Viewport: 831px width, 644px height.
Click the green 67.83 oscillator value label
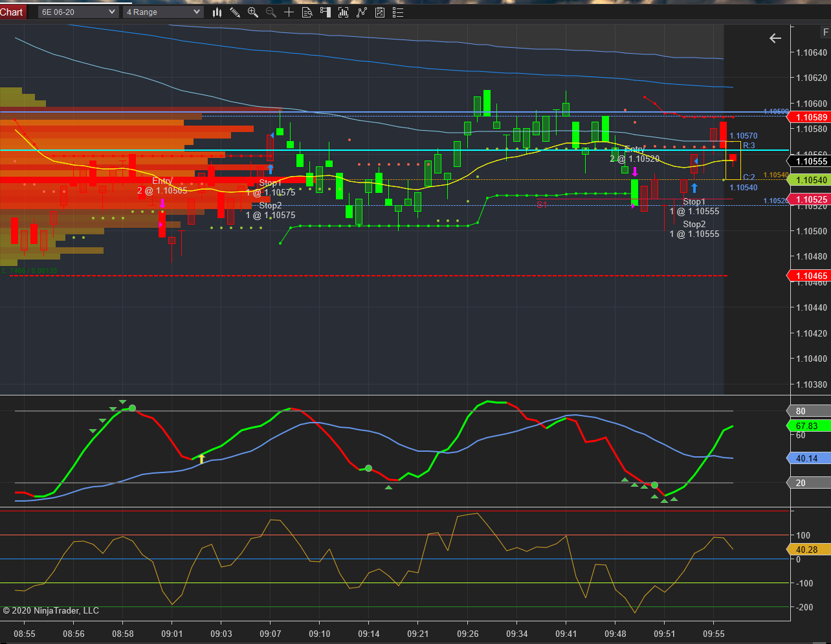809,426
